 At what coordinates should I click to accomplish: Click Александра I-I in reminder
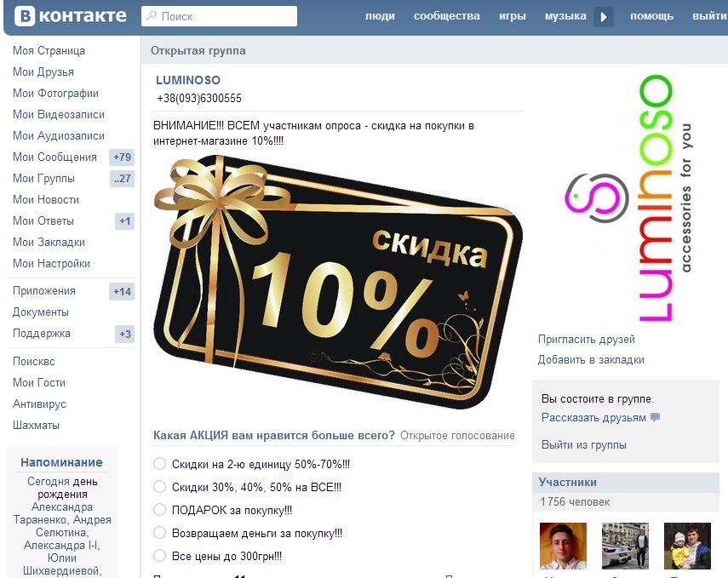pos(62,545)
